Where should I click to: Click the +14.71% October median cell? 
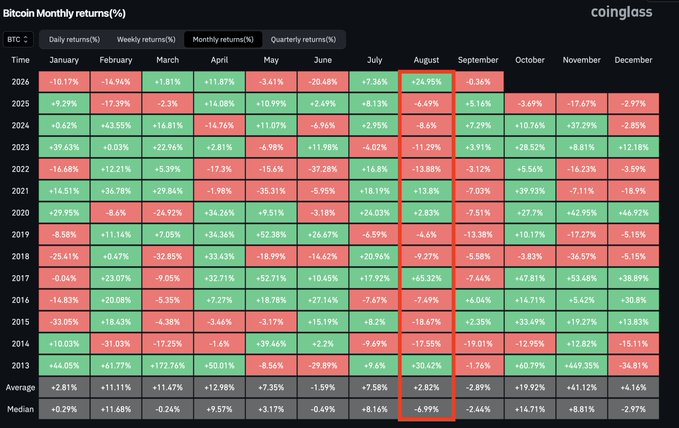(530, 409)
